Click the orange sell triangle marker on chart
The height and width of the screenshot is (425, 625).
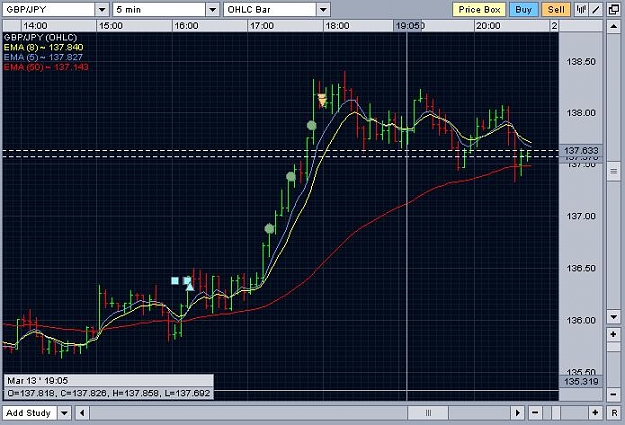pos(322,100)
